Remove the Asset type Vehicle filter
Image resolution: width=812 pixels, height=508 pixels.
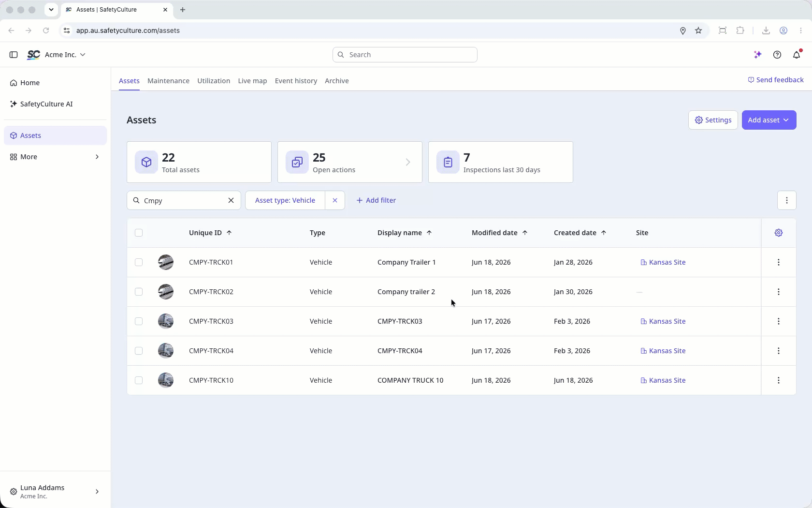335,200
